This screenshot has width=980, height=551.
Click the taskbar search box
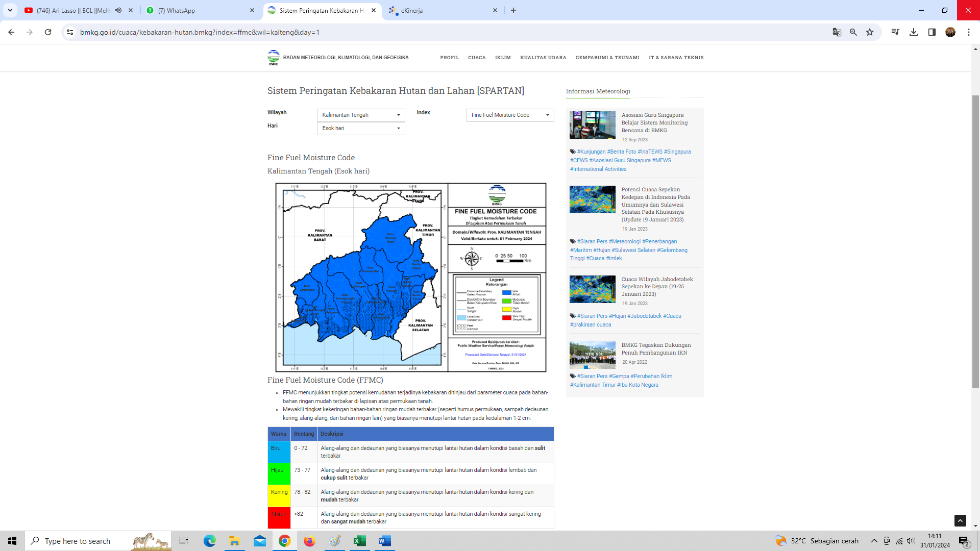click(98, 541)
